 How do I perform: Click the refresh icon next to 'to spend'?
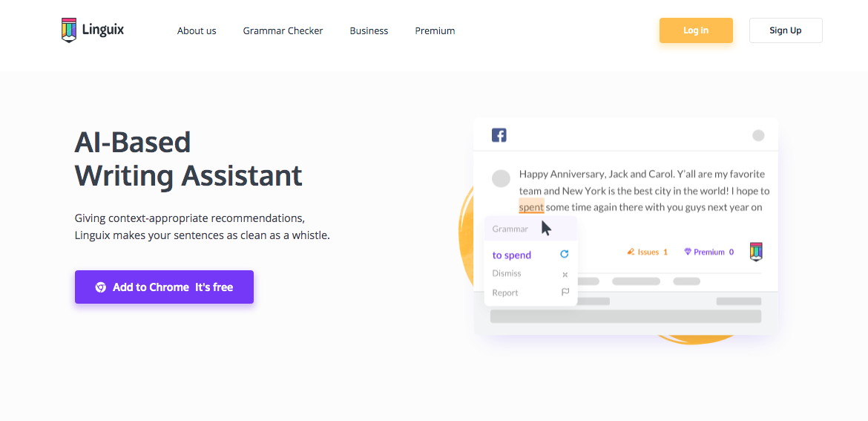(x=564, y=254)
